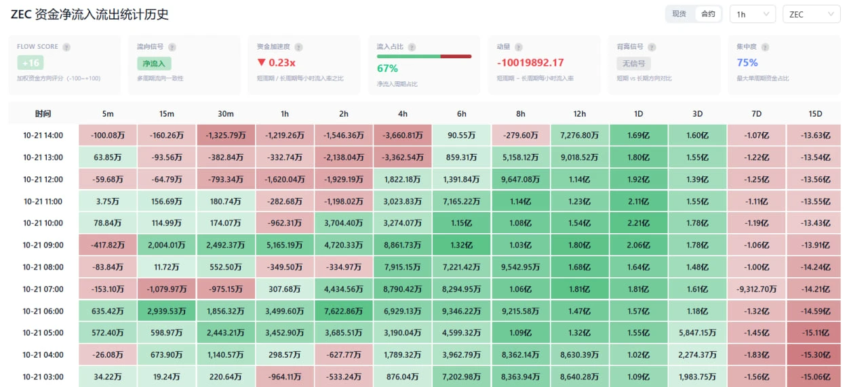Click the 1,983.75万 cell
This screenshot has height=387, width=868.
tap(698, 377)
